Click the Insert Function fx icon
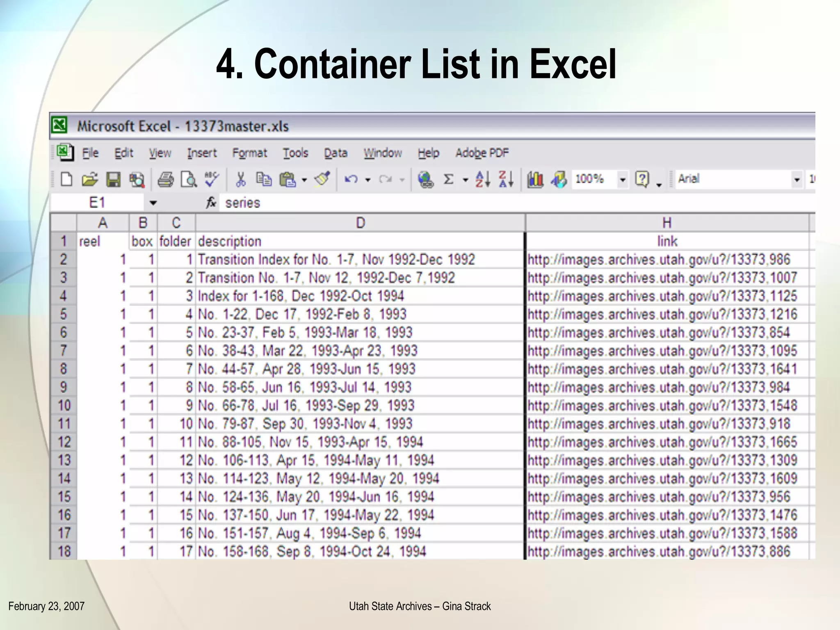840x630 pixels. (211, 203)
